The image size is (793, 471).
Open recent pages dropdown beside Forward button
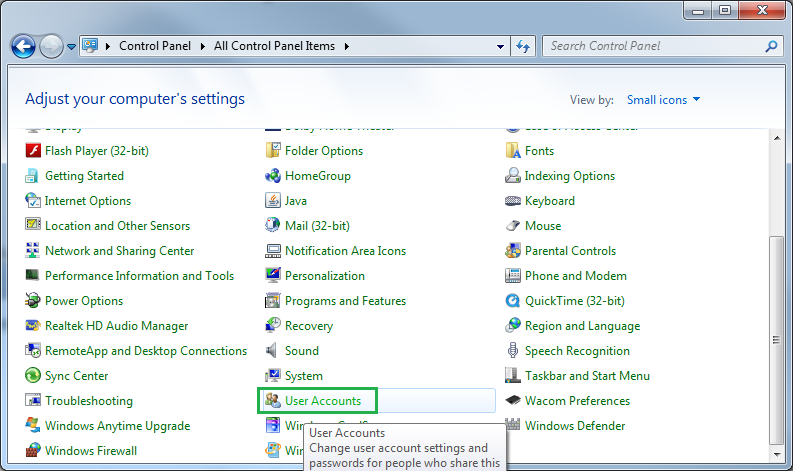pyautogui.click(x=71, y=47)
